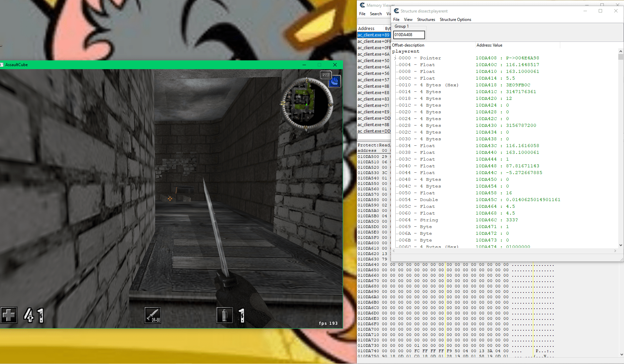Minimize the AssaultCube window
Viewport: 624px width, 364px height.
[304, 65]
